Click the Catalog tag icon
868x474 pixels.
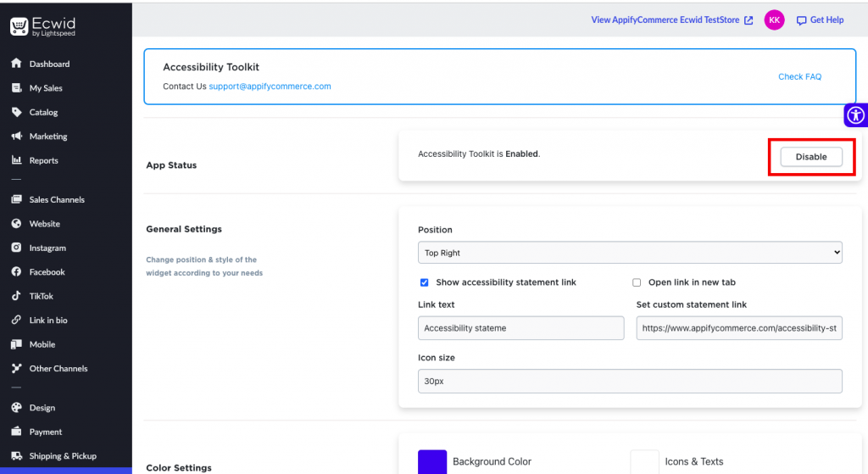point(17,112)
